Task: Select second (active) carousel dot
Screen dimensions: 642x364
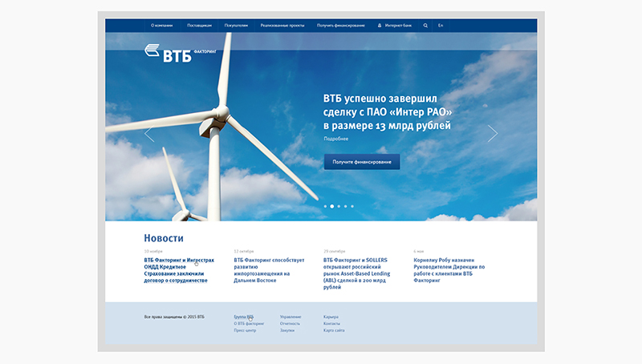Action: click(x=332, y=206)
